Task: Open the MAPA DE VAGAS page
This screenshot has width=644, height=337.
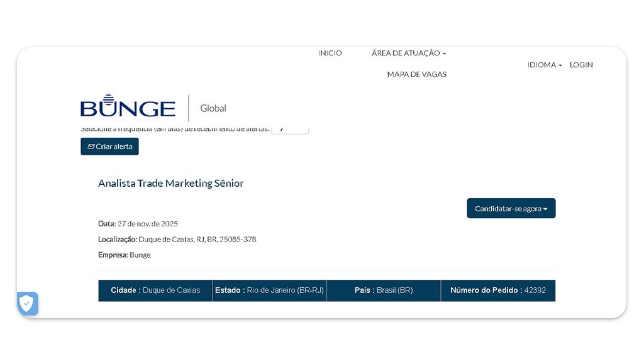Action: (416, 74)
